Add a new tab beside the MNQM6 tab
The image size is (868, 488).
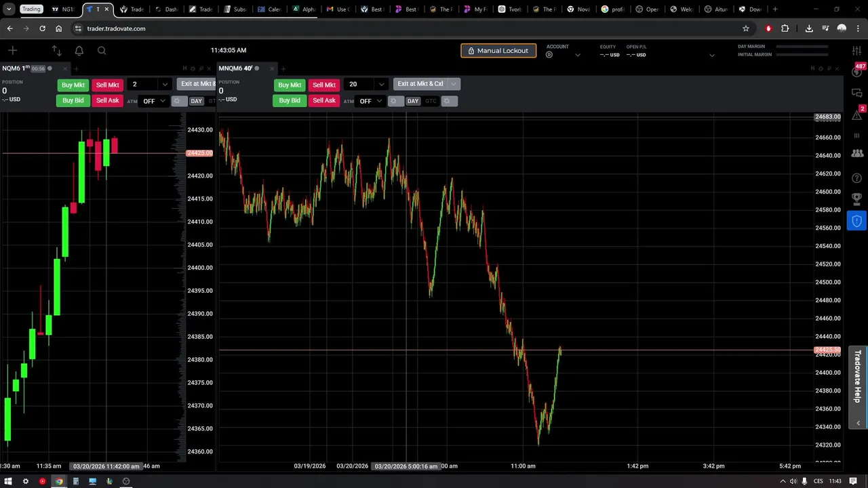[x=283, y=68]
